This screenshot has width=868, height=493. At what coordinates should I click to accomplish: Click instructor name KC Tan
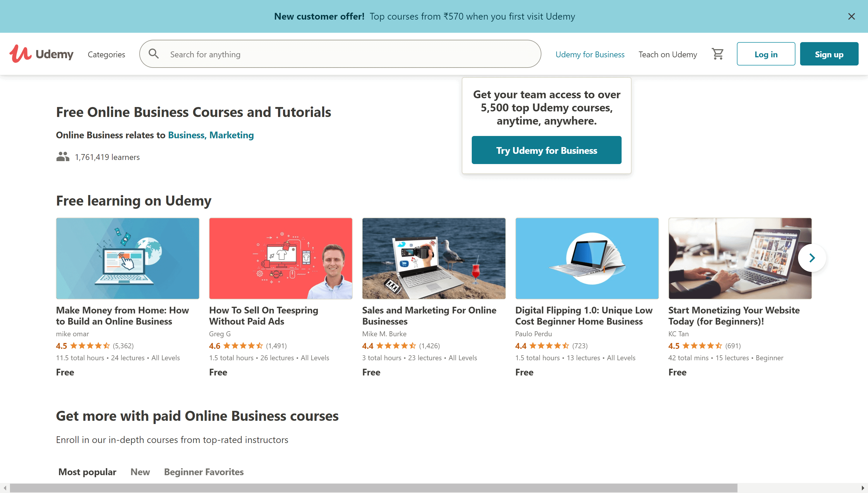(x=679, y=334)
